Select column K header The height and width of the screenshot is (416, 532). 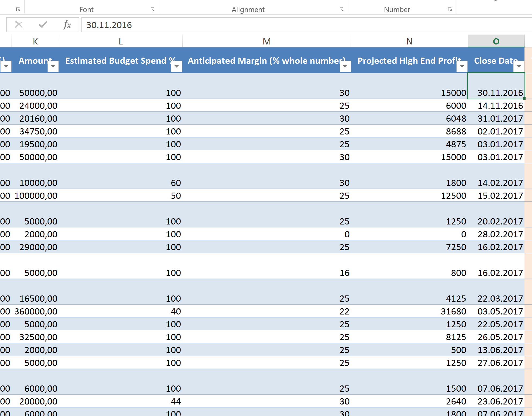(35, 42)
